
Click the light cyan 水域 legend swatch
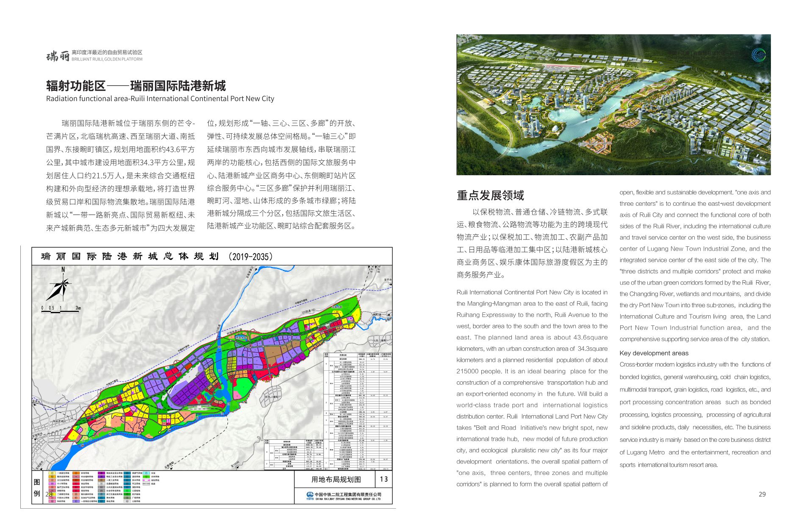[x=146, y=473]
